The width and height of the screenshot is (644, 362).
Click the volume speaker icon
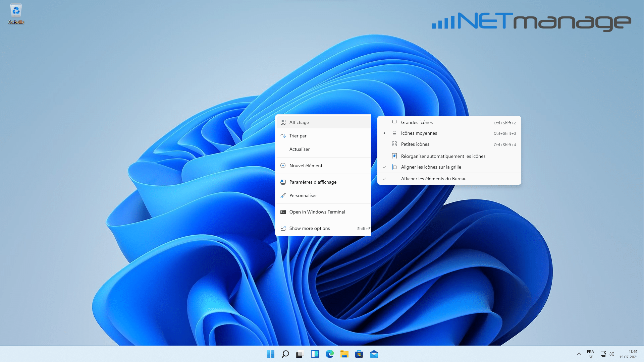[x=611, y=354]
